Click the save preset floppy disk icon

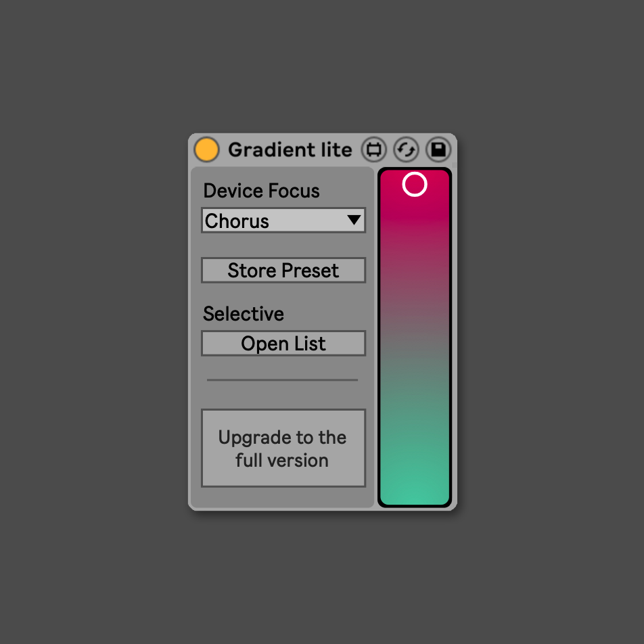(438, 149)
